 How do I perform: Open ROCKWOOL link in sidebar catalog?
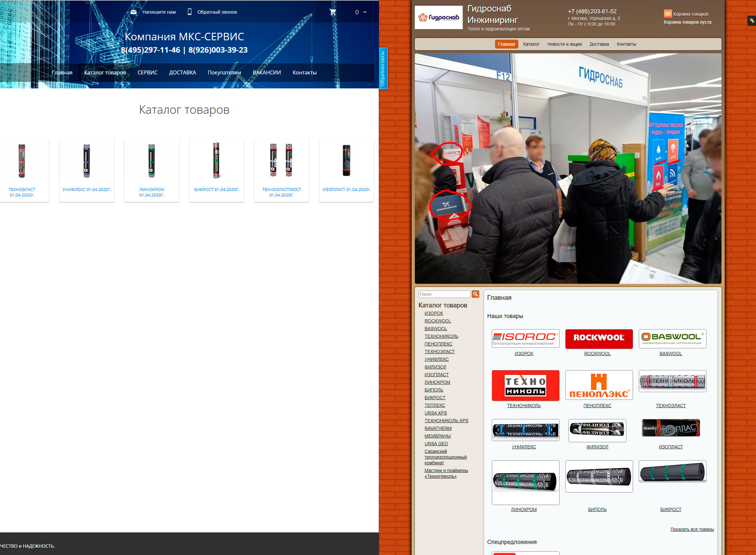click(x=438, y=321)
